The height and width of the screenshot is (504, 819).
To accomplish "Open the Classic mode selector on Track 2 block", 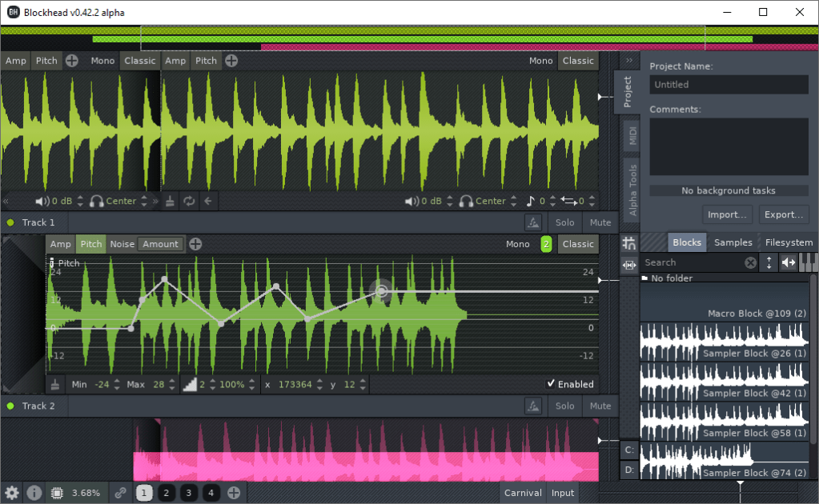I will (578, 244).
